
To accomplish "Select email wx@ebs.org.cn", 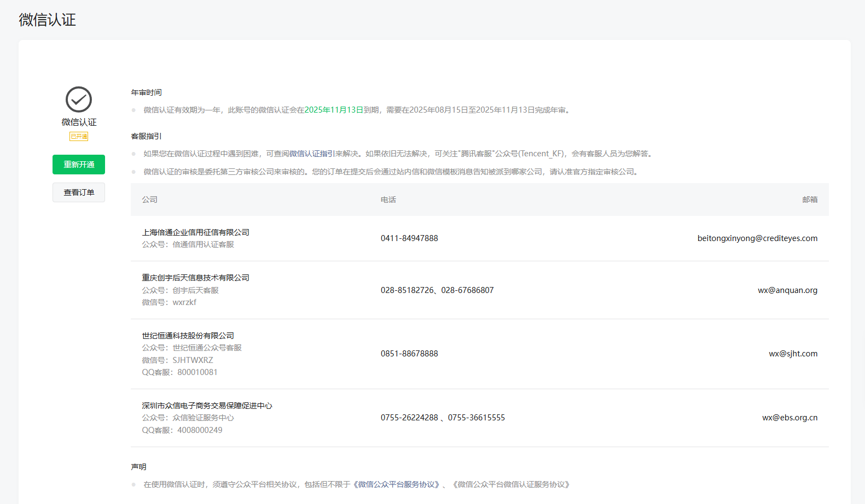I will pos(790,418).
